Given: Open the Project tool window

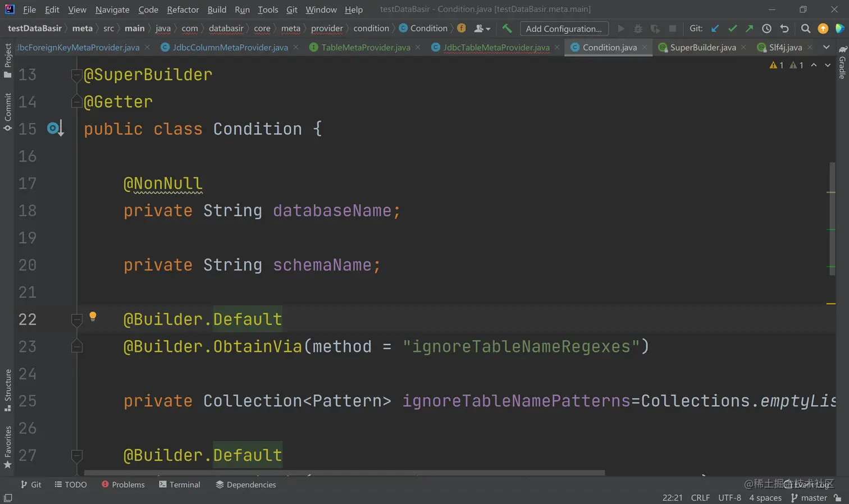Looking at the screenshot, I should pyautogui.click(x=7, y=61).
